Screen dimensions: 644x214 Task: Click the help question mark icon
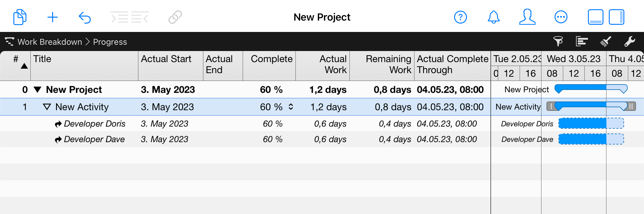[460, 17]
